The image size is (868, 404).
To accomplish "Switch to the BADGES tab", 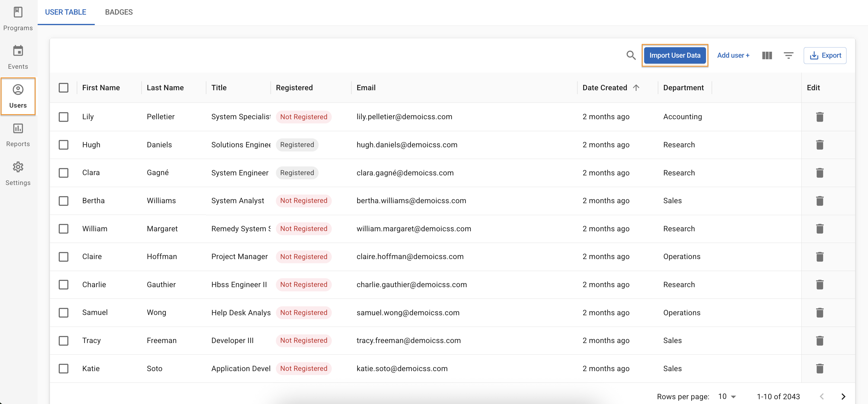I will [119, 12].
